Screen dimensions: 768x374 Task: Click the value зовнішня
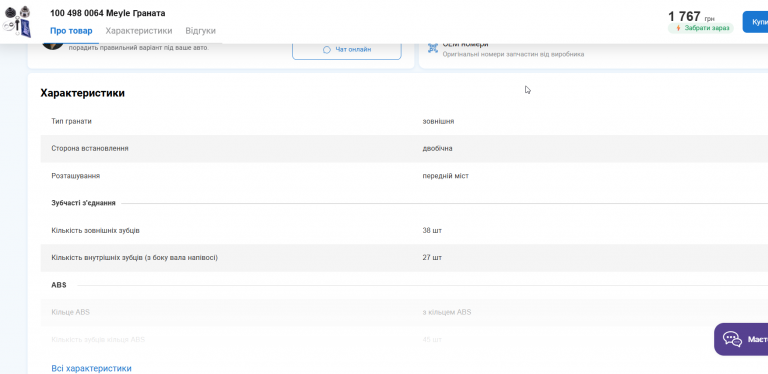(438, 121)
